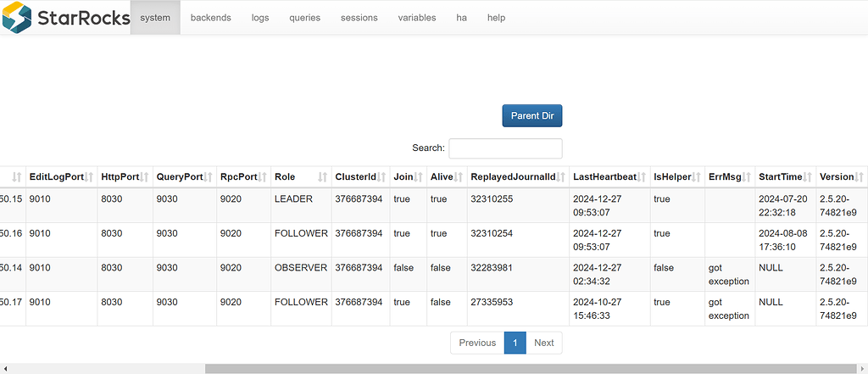
Task: Sort by HttpPort column arrows
Action: tap(144, 177)
